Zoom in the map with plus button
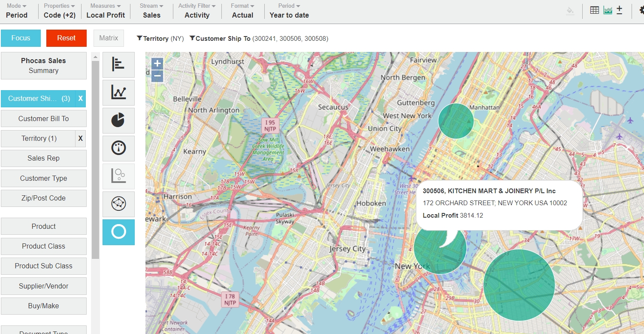The image size is (644, 334). [x=157, y=64]
